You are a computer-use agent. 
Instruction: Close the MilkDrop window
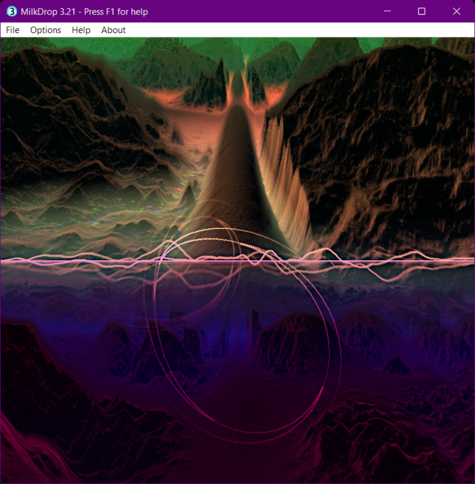(456, 11)
